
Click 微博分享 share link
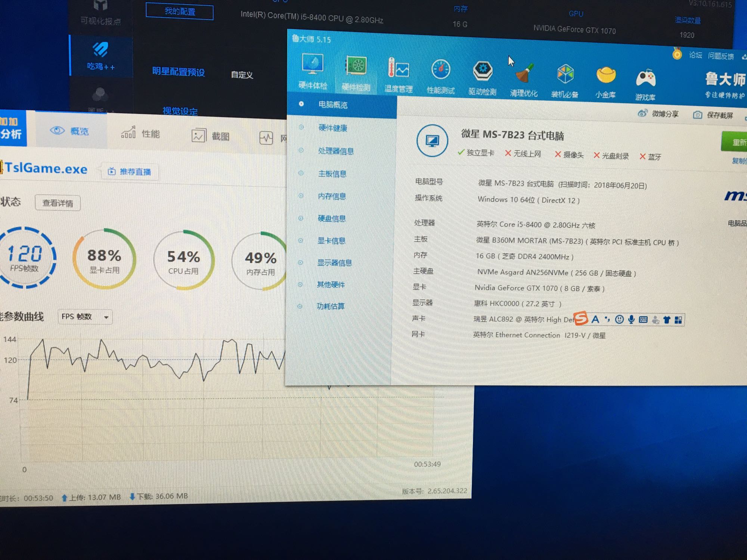(x=665, y=114)
